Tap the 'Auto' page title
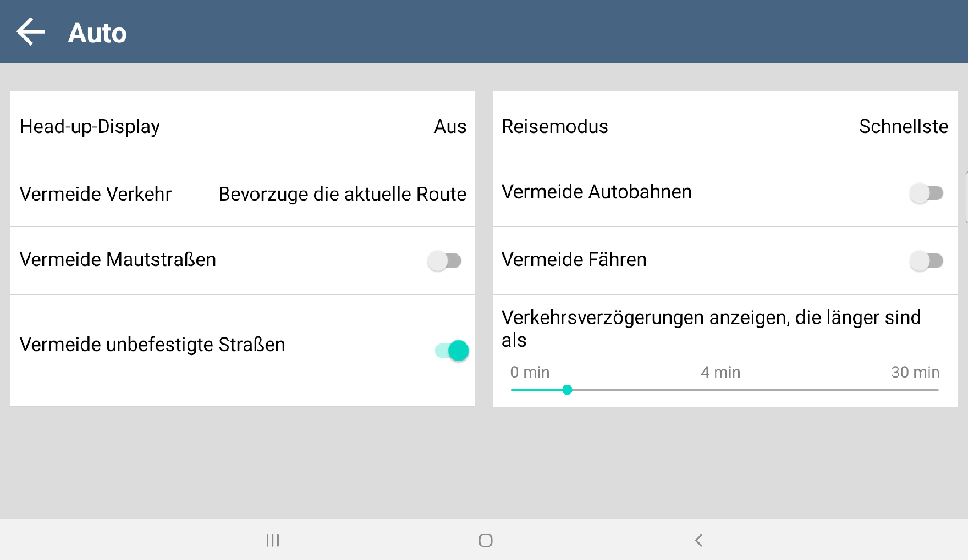 97,33
